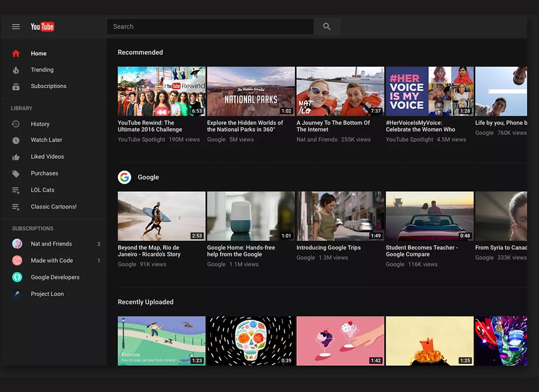
Task: Play the From Syria to Canada thumbnail
Action: [x=501, y=216]
